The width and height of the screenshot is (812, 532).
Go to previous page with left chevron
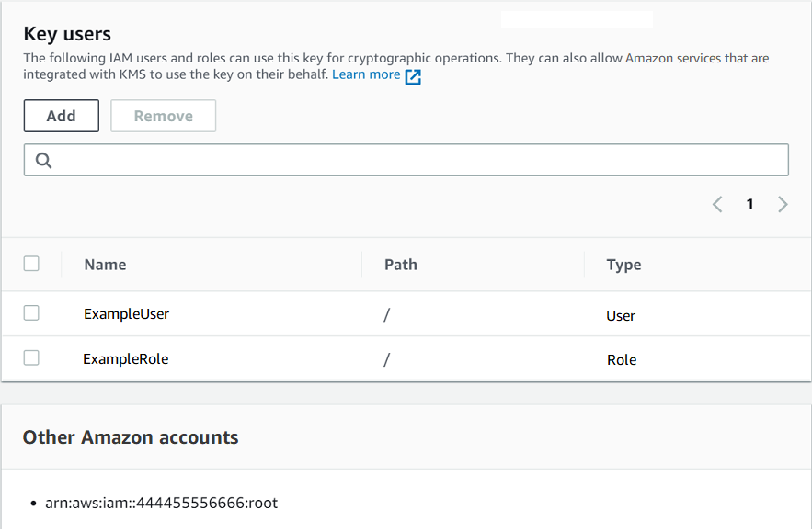[717, 204]
